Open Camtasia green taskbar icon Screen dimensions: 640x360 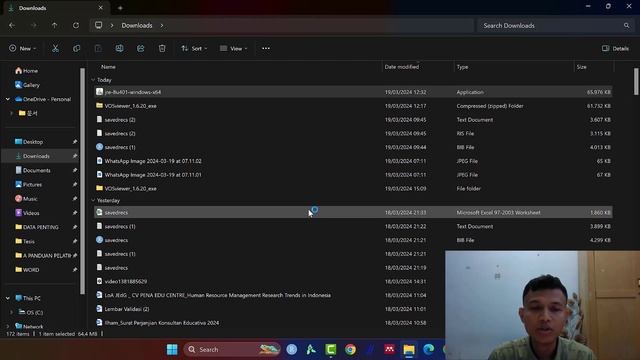(x=331, y=349)
